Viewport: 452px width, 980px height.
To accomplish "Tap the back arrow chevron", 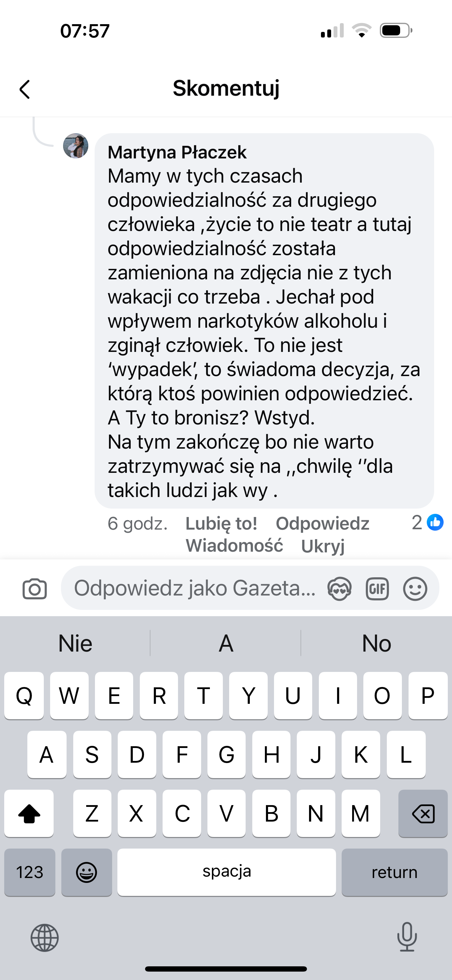I will [25, 89].
